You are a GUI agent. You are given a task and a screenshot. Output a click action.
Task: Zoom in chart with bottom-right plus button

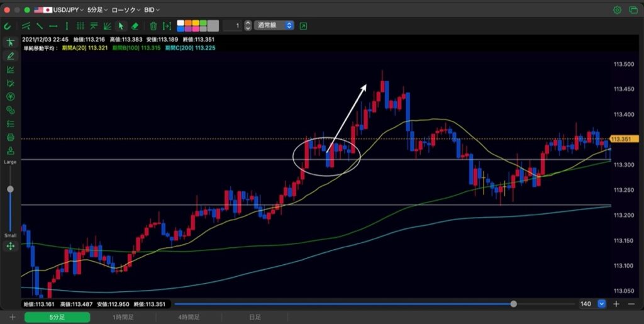coord(616,304)
